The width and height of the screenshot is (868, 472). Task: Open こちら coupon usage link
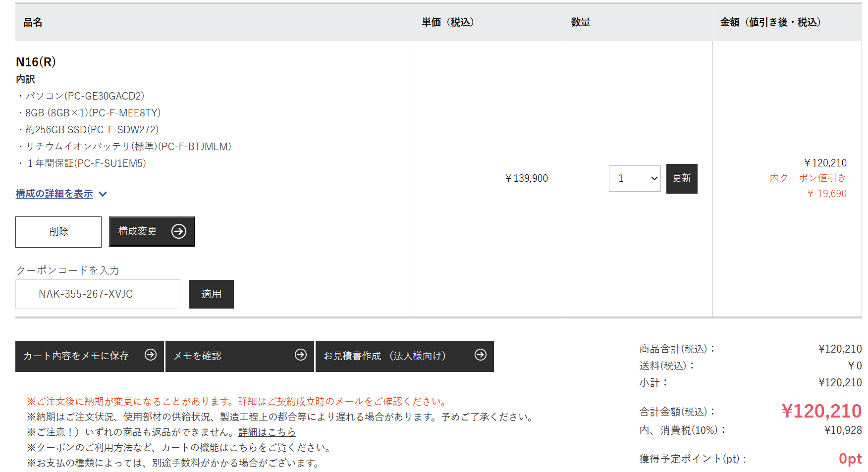244,447
